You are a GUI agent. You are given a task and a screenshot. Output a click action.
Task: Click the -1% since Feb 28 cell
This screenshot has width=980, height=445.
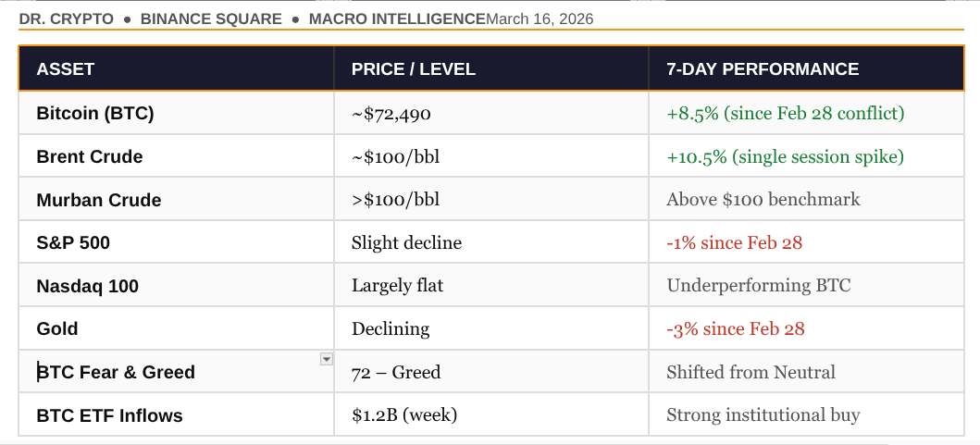734,243
